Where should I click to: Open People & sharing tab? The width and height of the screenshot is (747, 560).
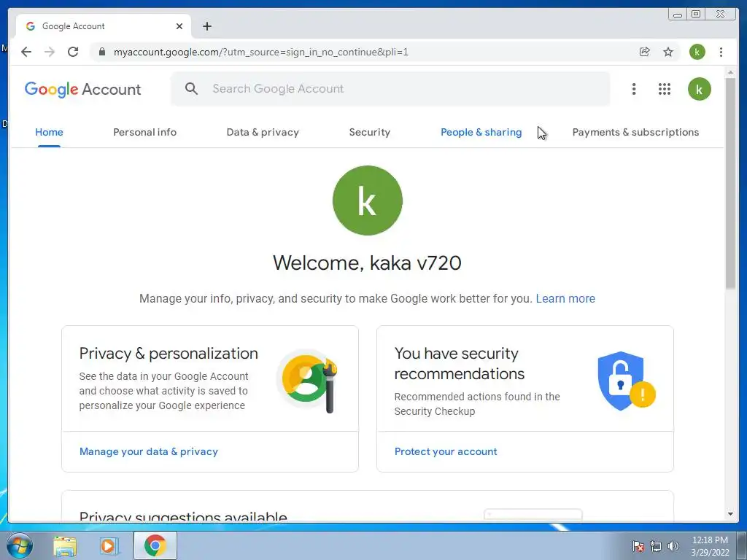coord(481,133)
